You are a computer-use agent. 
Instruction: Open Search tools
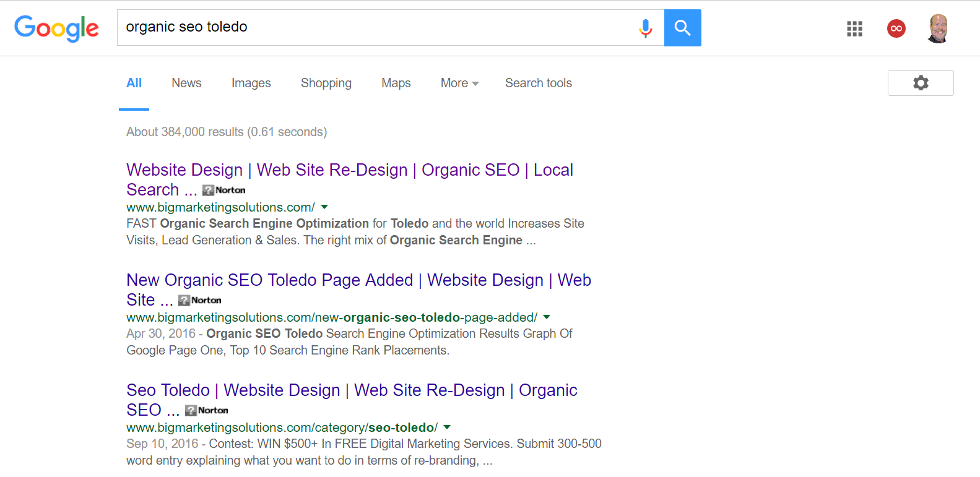tap(538, 83)
